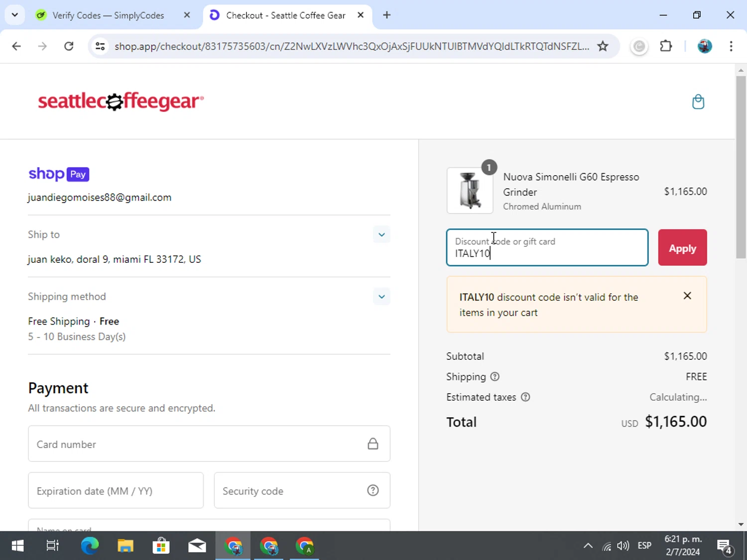Click the Security code help icon
This screenshot has height=560, width=747.
click(x=373, y=490)
